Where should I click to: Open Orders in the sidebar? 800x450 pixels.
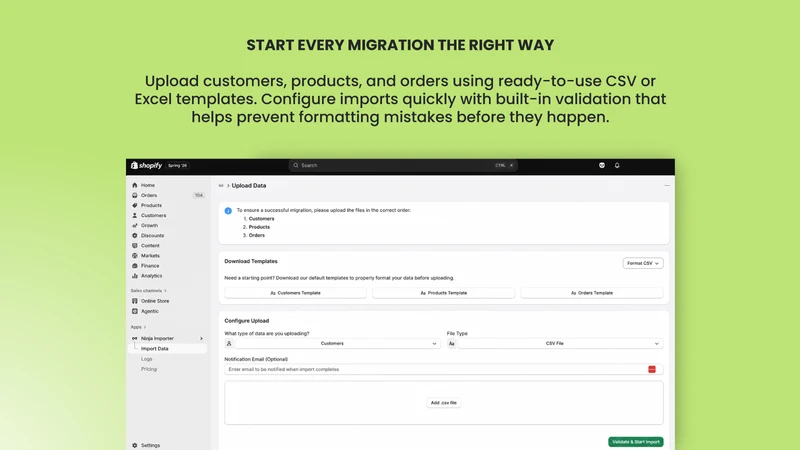pos(148,195)
